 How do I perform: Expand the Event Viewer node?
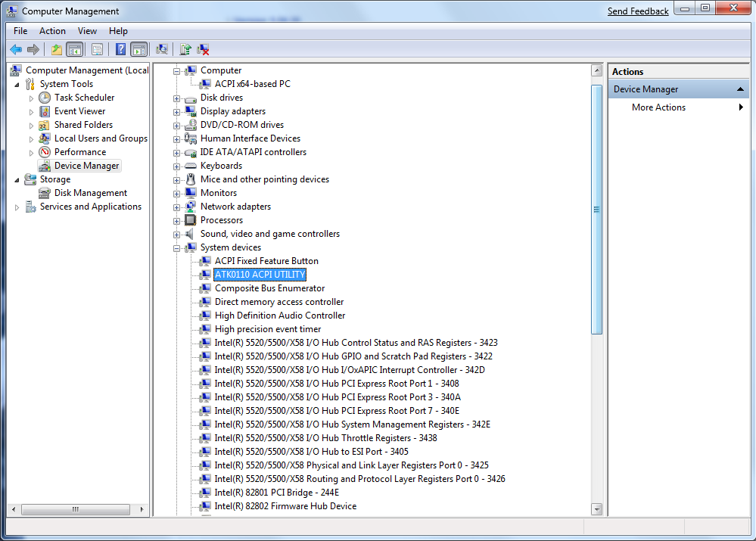[31, 112]
